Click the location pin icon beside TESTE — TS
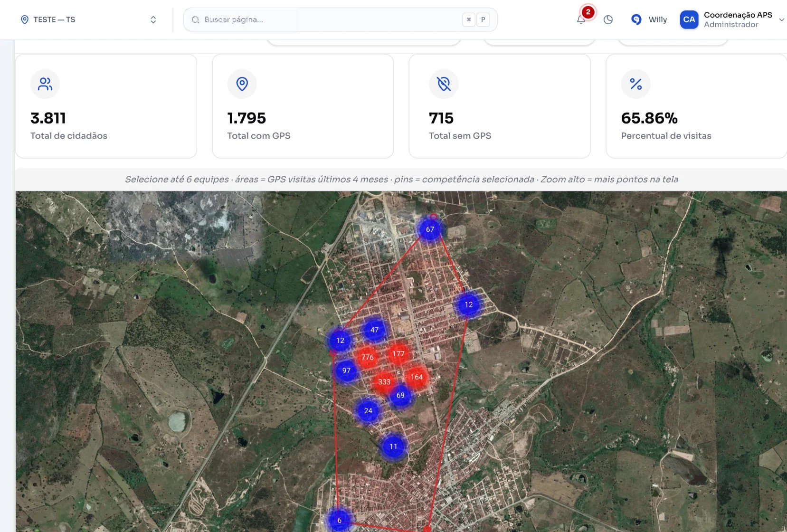The width and height of the screenshot is (787, 532). pos(25,19)
